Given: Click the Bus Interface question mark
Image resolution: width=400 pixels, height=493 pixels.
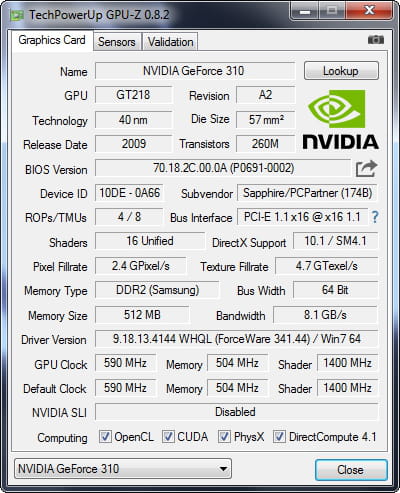Looking at the screenshot, I should tap(375, 217).
